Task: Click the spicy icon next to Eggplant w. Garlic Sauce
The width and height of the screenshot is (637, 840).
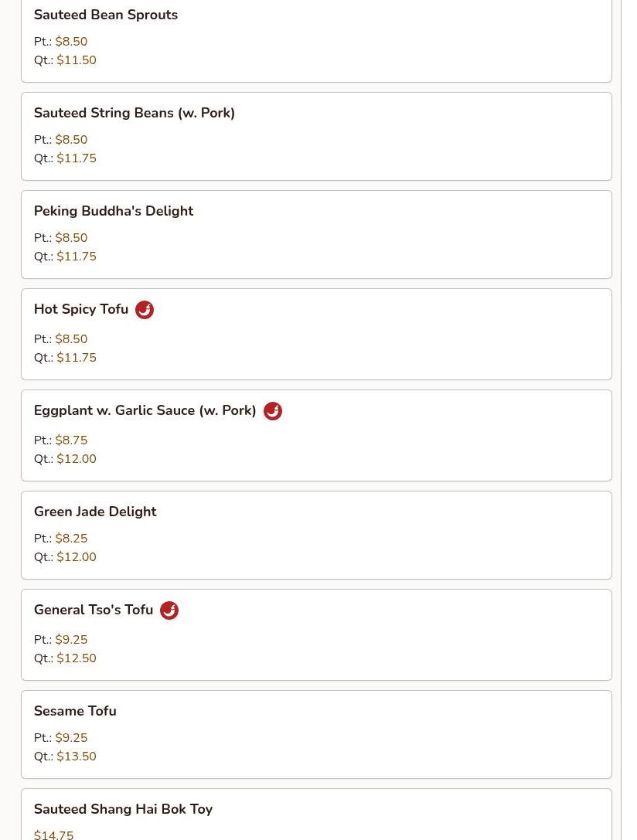Action: pyautogui.click(x=273, y=411)
